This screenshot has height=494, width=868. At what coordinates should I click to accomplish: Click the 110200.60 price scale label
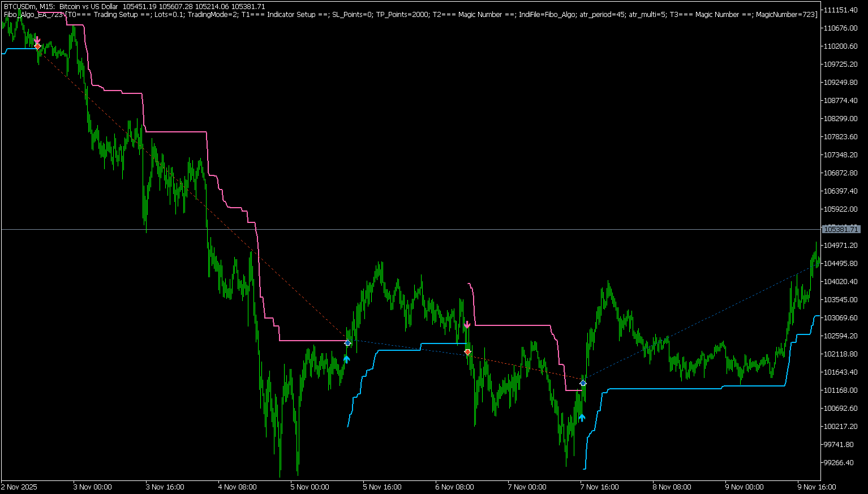click(x=841, y=46)
